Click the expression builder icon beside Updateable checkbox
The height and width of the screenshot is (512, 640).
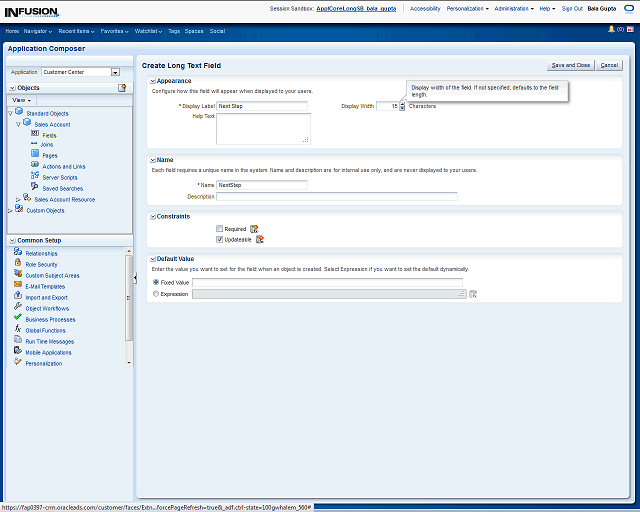(260, 239)
